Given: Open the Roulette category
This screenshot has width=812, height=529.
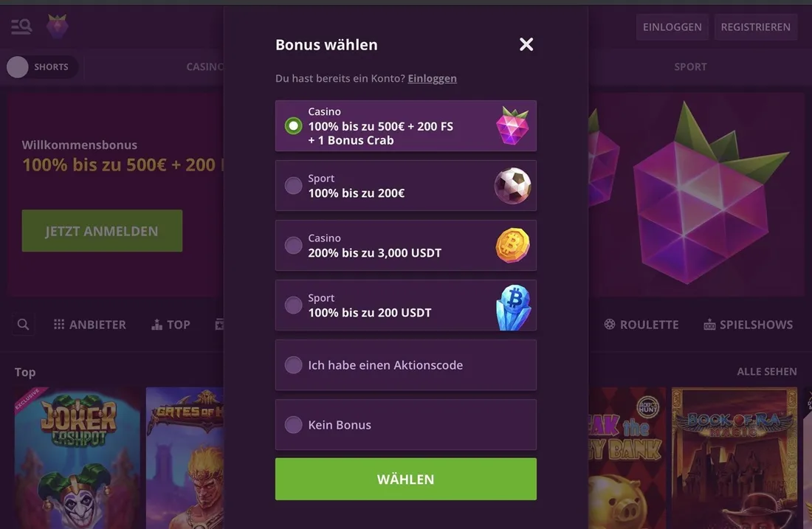Looking at the screenshot, I should tap(641, 325).
